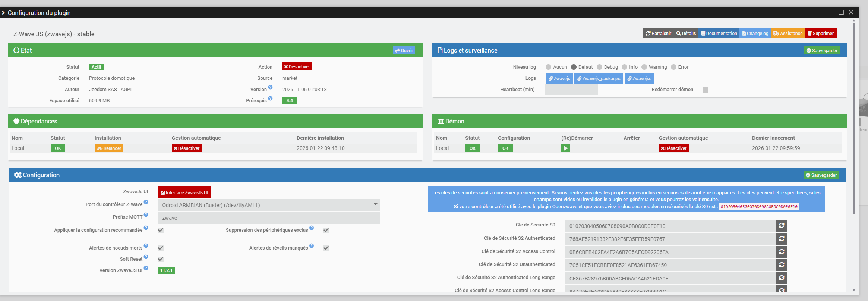The height and width of the screenshot is (301, 868).
Task: Toggle Appliquer la configuration recommandée checkbox
Action: pyautogui.click(x=161, y=230)
